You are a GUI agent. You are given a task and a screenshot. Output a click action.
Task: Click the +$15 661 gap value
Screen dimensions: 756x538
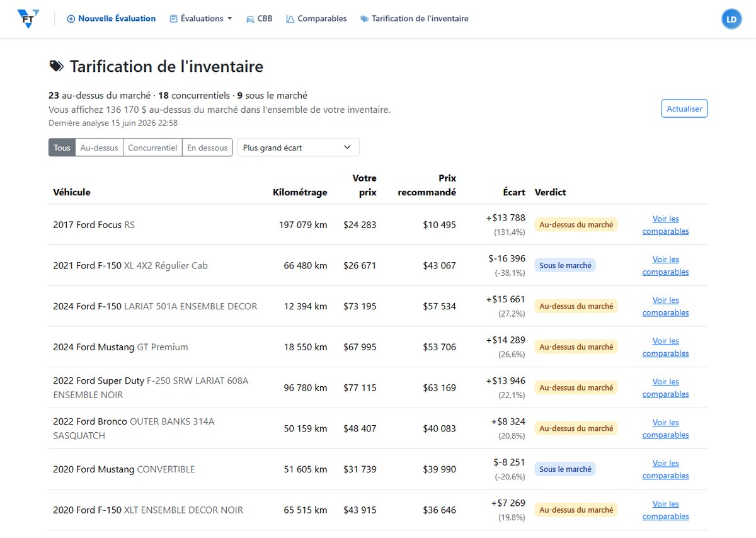pos(505,299)
